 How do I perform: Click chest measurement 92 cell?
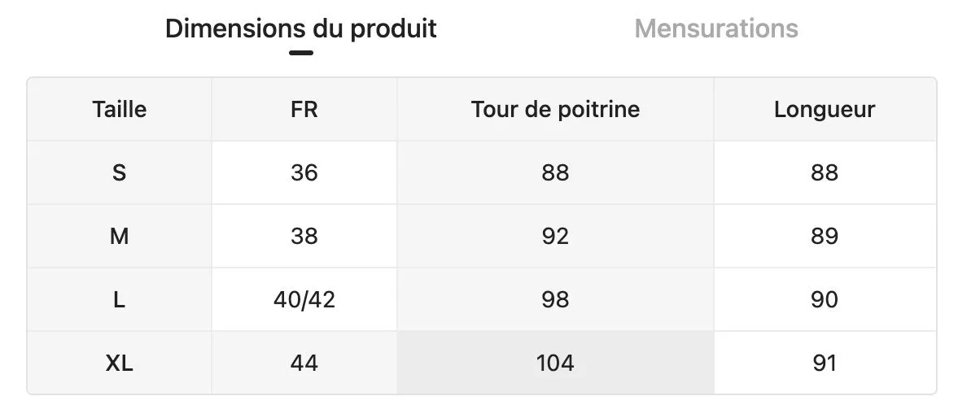pos(555,236)
